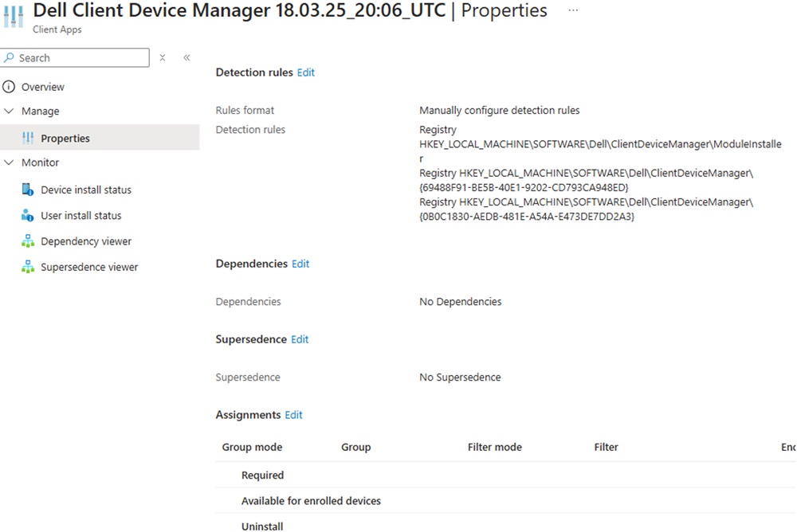Clear search with the X icon
Viewport: 797px width, 532px height.
click(x=163, y=57)
